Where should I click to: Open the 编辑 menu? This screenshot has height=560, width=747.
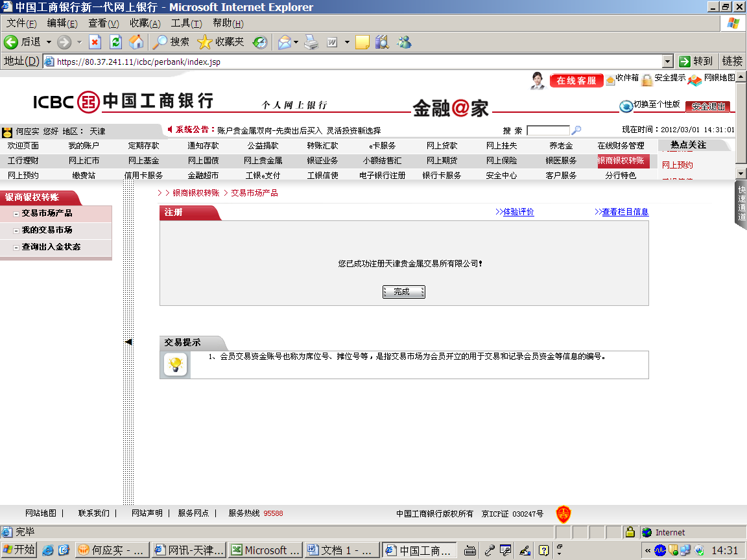point(62,23)
